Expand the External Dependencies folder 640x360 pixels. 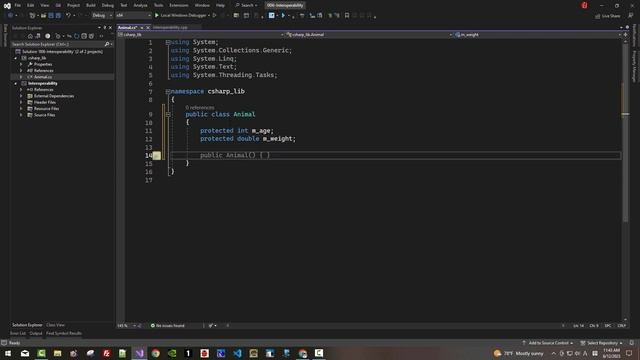tap(21, 96)
